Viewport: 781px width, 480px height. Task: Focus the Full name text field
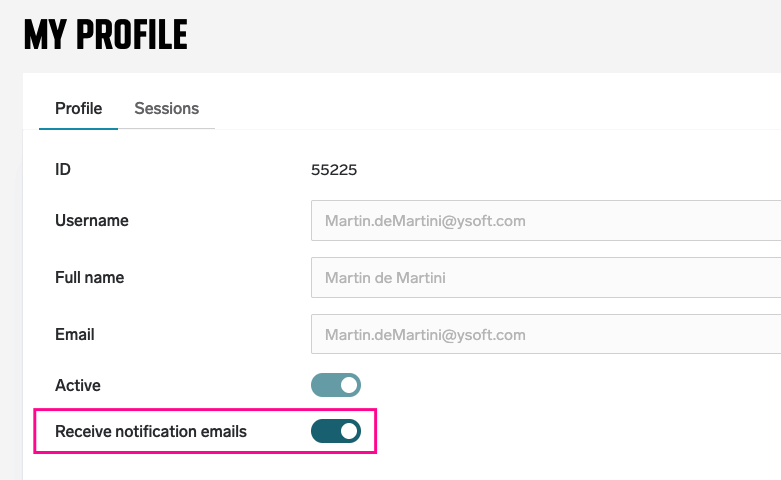pyautogui.click(x=545, y=278)
